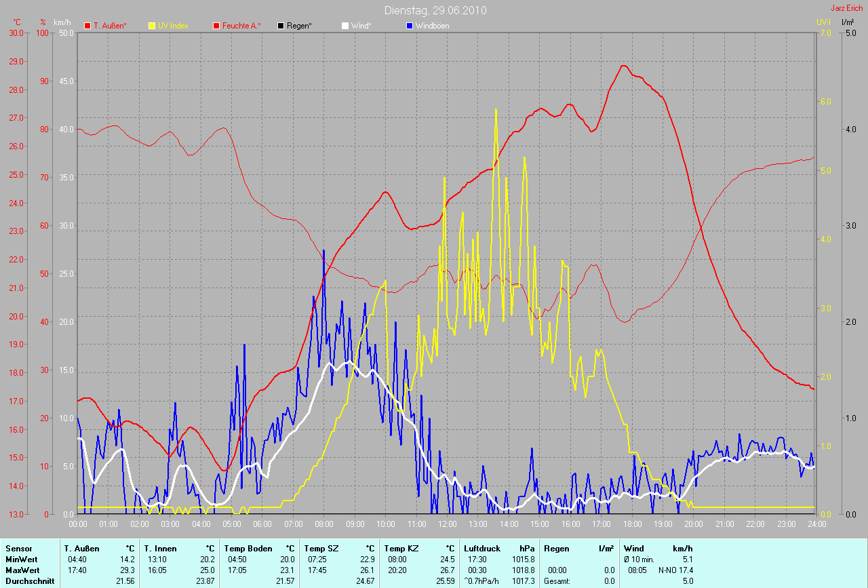Select the 'Regen*' legend label
868x588 pixels.
300,26
